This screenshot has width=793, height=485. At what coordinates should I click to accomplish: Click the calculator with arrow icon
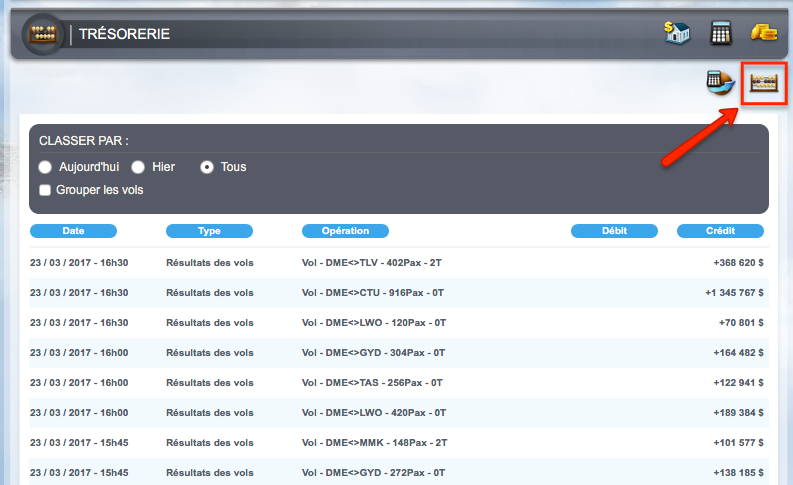[721, 82]
